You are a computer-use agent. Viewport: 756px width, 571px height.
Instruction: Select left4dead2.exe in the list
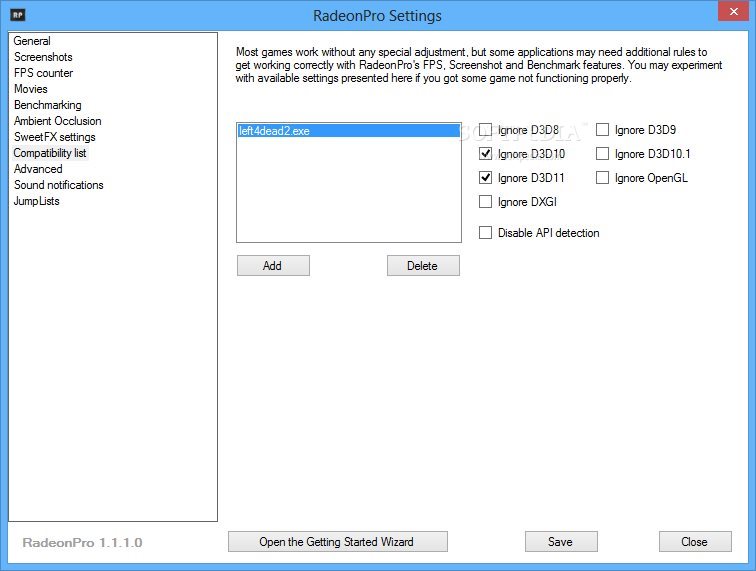coord(349,131)
